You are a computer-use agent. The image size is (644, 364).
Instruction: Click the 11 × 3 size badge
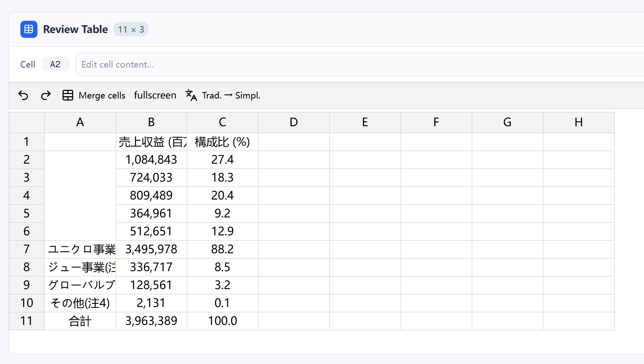coord(131,29)
